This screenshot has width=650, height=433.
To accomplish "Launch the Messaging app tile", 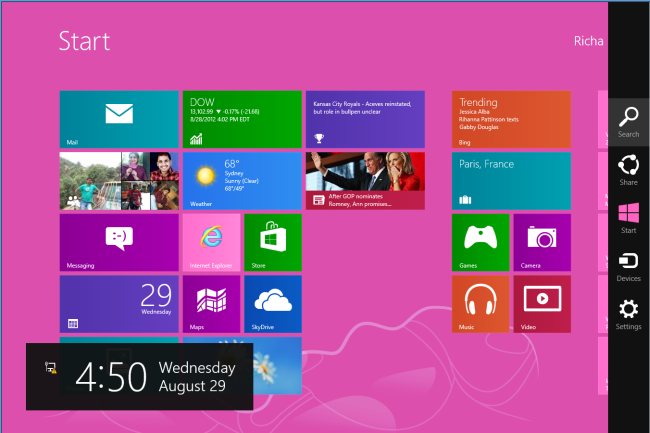I will coord(119,242).
